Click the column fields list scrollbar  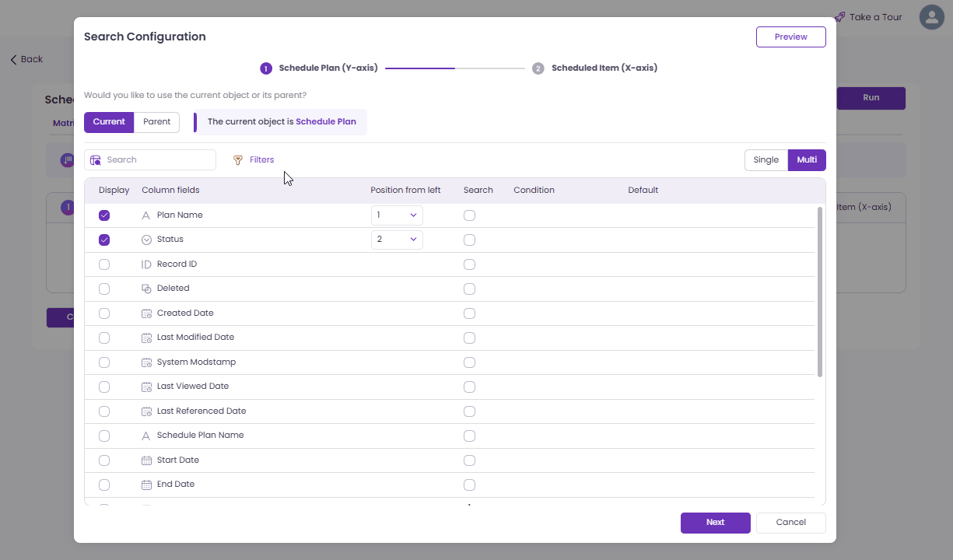820,292
